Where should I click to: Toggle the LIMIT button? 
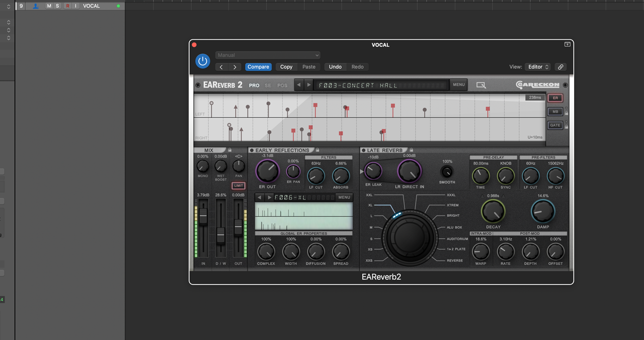238,186
